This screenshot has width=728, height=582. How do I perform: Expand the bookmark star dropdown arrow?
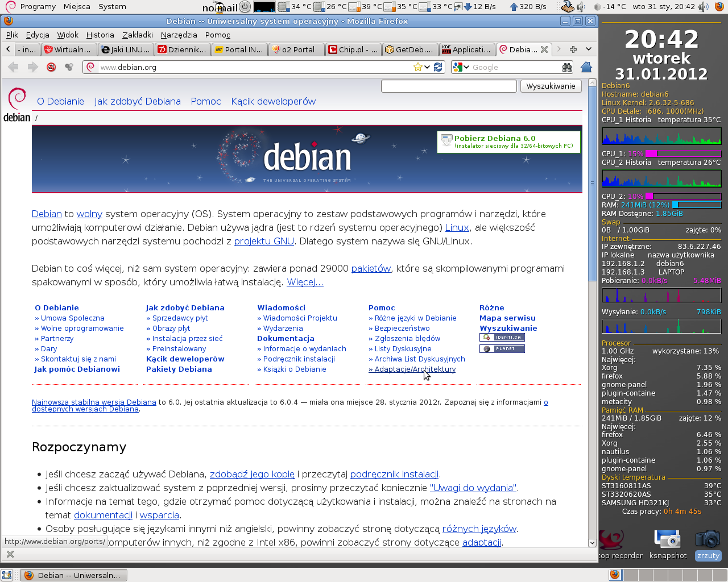point(427,67)
